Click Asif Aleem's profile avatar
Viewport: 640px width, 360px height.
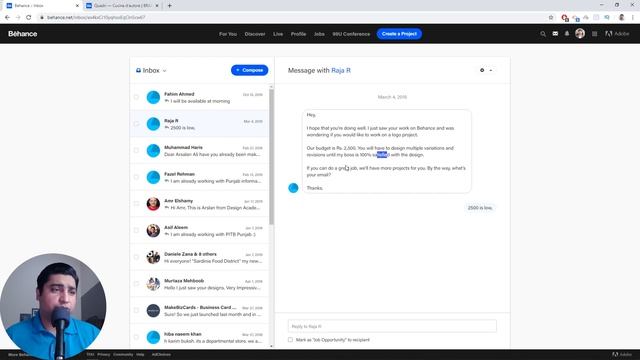point(153,231)
